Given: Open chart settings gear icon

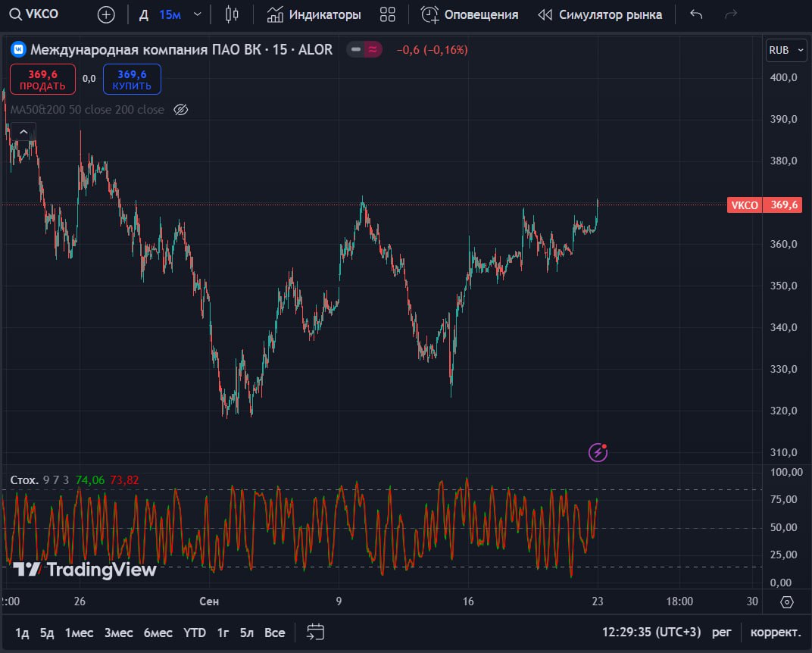Looking at the screenshot, I should (786, 601).
